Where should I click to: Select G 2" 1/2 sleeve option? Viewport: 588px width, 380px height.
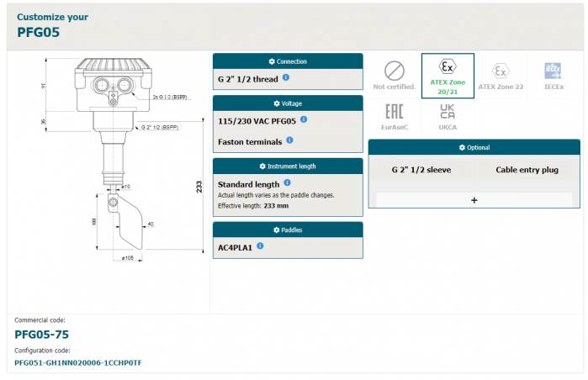[x=421, y=170]
